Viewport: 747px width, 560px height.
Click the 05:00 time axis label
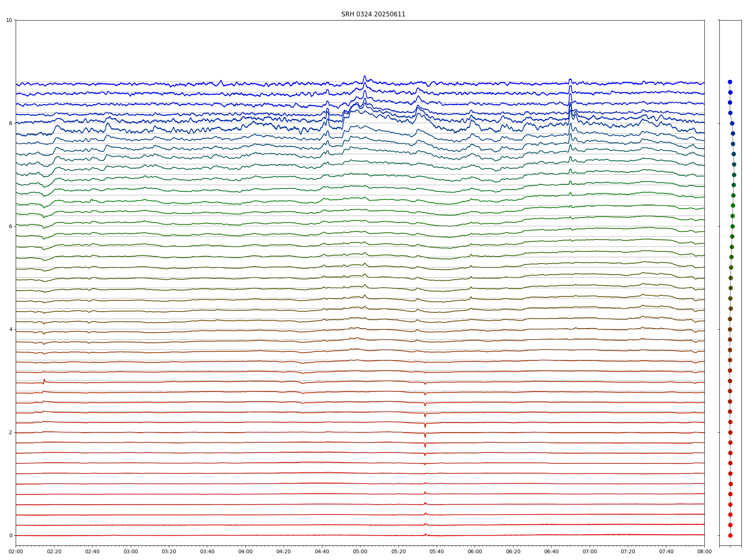360,551
